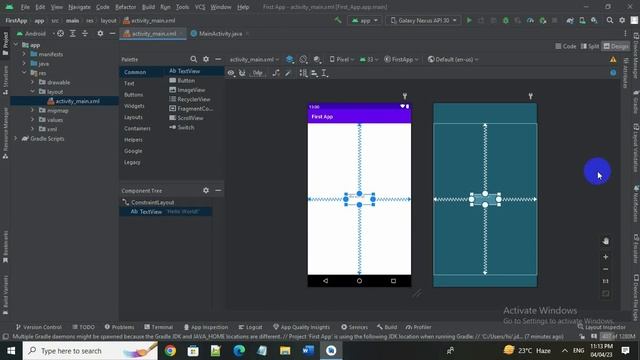Open the Build menu
This screenshot has width=640, height=360.
coord(148,7)
